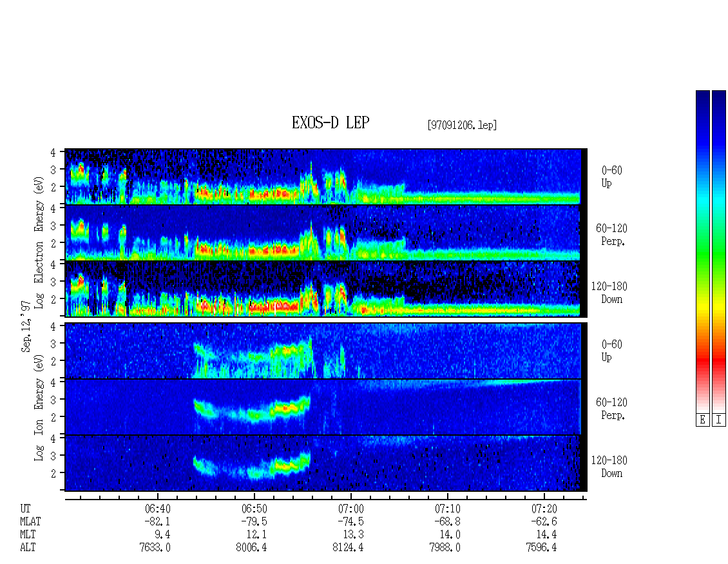Click the Log Electron Energy (eV) axis label
Image resolution: width=728 pixels, height=564 pixels.
tap(39, 242)
